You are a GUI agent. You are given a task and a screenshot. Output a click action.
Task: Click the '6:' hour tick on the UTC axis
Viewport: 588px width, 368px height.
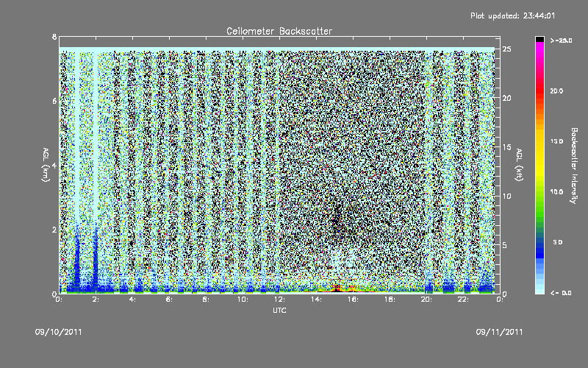pos(169,300)
